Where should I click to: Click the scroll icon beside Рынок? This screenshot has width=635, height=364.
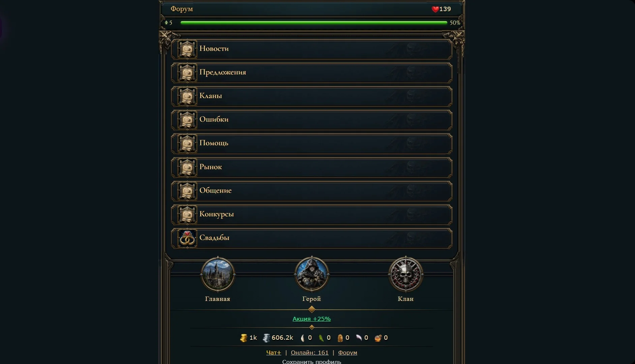click(187, 168)
